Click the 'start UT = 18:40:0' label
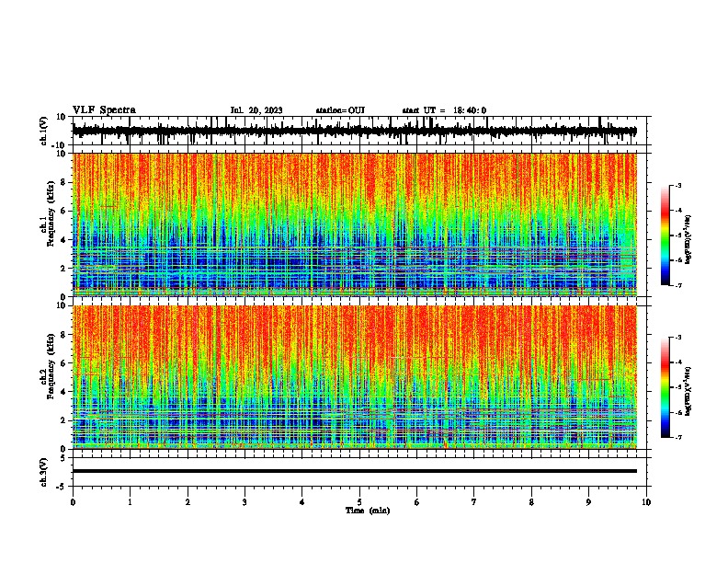 [444, 110]
